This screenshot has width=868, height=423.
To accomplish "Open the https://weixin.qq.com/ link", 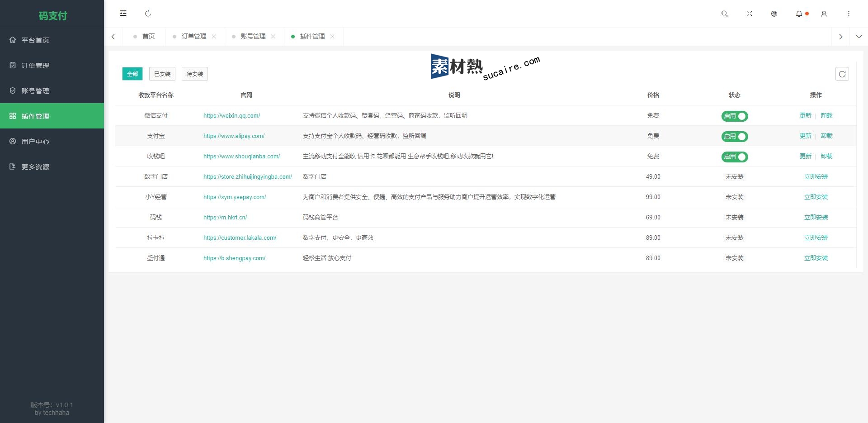I will click(x=231, y=116).
